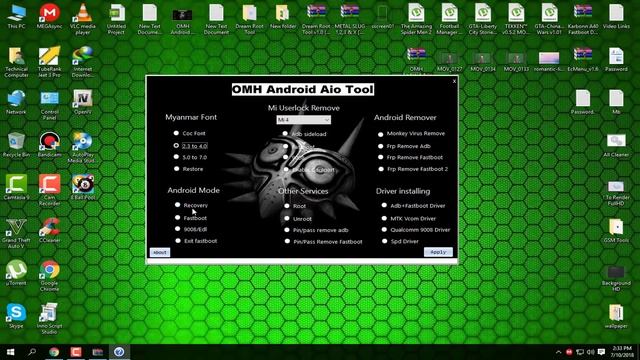Screen dimensions: 640x360
Task: Open the taskbar search
Action: pyautogui.click(x=32, y=352)
